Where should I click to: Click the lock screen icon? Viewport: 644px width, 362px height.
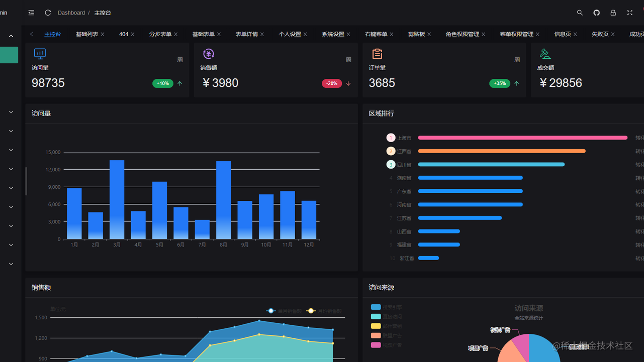[613, 13]
